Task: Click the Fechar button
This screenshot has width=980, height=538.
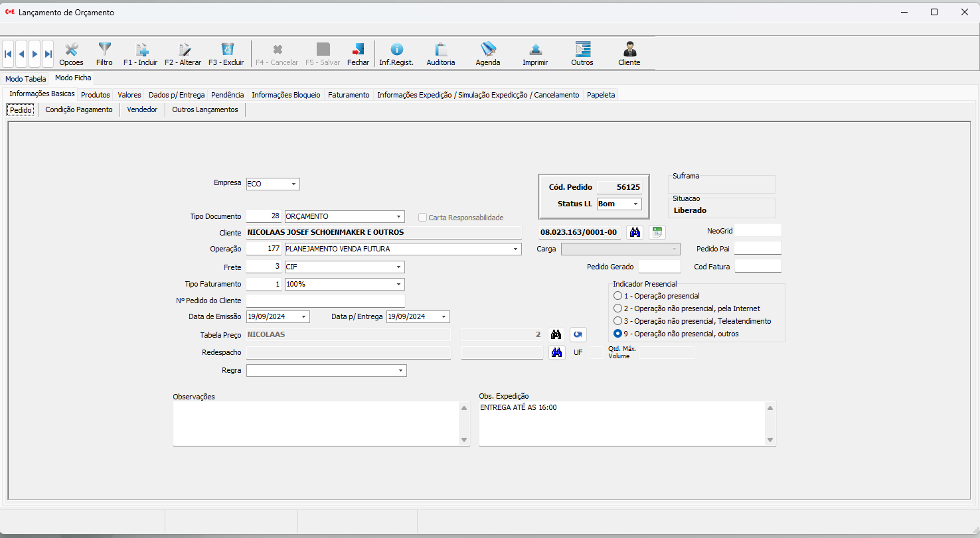Action: pyautogui.click(x=358, y=54)
